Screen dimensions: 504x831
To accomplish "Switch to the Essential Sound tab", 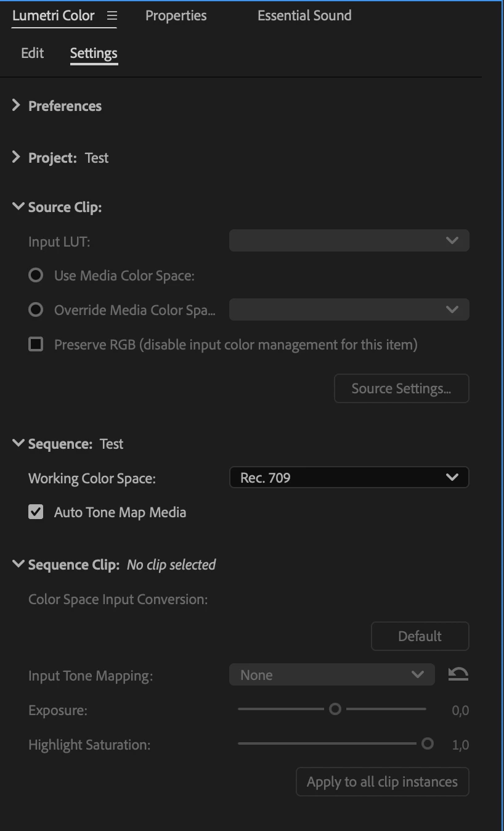I will click(x=304, y=16).
